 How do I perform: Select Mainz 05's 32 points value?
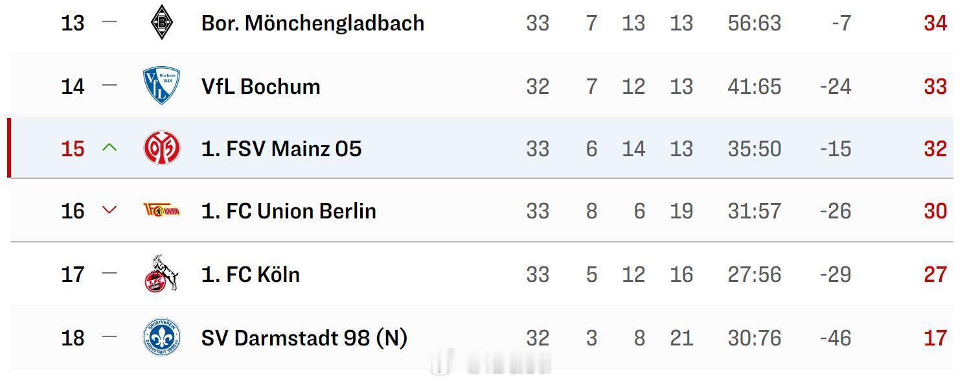point(935,149)
